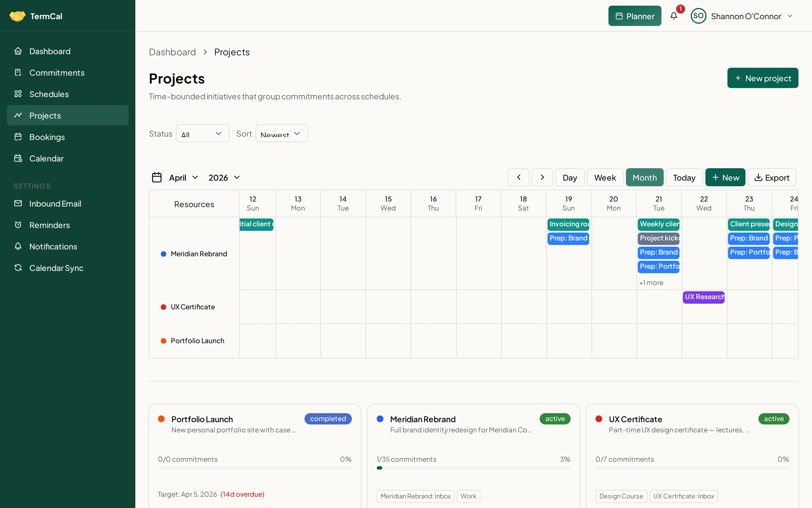The width and height of the screenshot is (812, 508).
Task: Open Calendar Sync settings
Action: [67, 268]
